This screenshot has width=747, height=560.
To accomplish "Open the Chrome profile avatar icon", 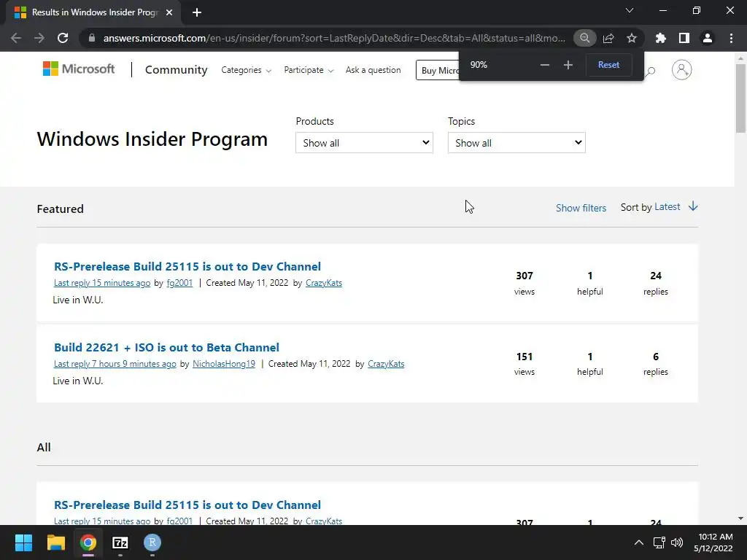I will click(708, 38).
